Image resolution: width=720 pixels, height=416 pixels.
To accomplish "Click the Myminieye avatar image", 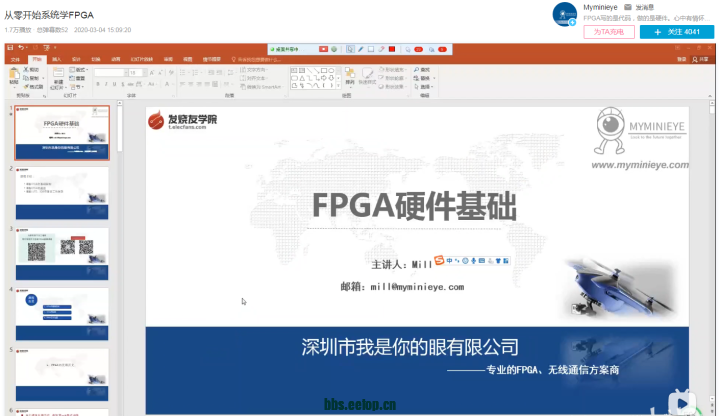I will pos(564,14).
